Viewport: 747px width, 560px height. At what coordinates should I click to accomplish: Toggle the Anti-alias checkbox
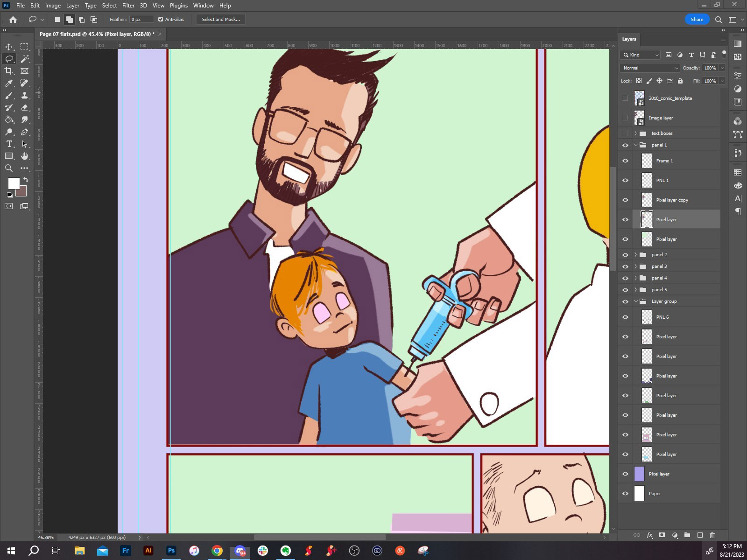[x=161, y=20]
